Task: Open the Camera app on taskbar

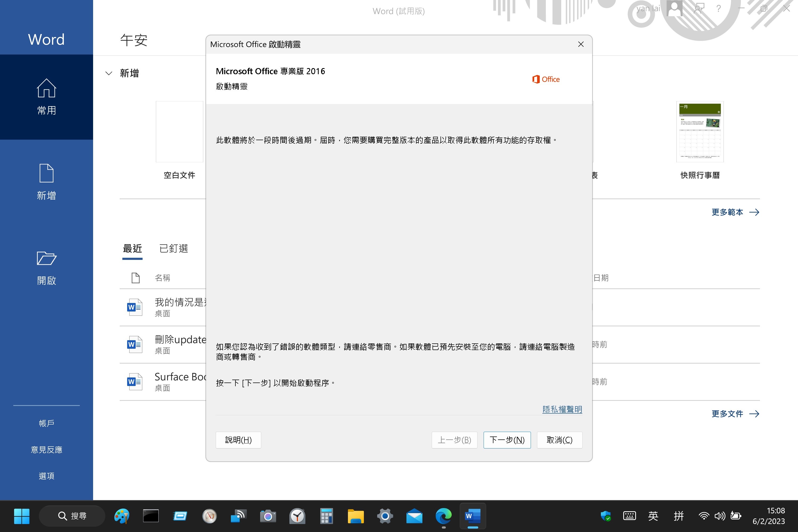Action: (x=268, y=516)
